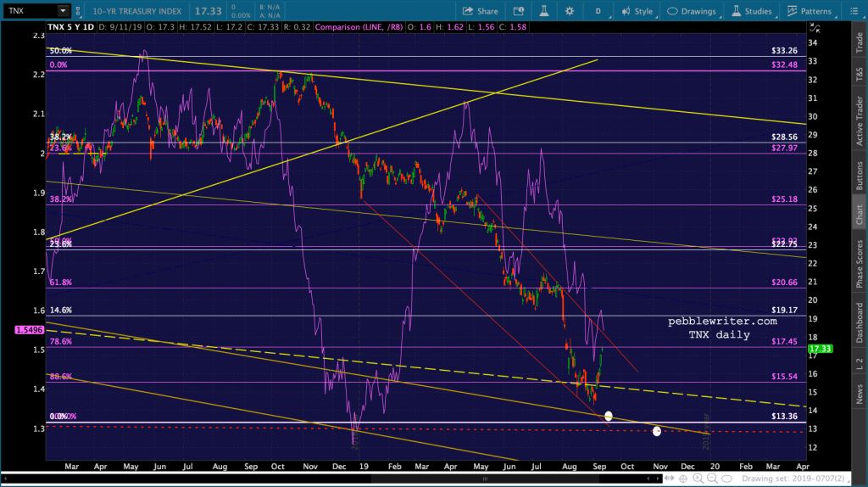Expand the TNX symbol selector dropdown

click(x=64, y=11)
